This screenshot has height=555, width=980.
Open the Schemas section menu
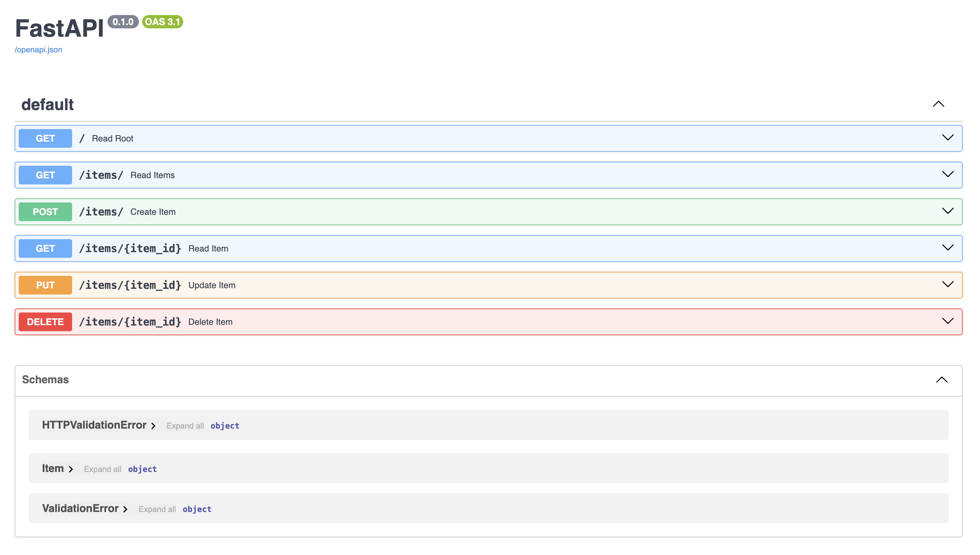[x=942, y=380]
